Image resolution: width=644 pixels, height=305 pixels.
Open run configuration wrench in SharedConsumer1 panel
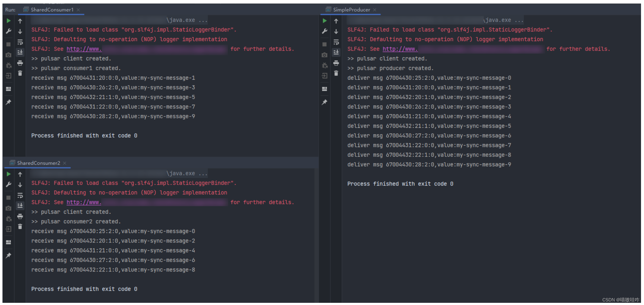coord(8,31)
